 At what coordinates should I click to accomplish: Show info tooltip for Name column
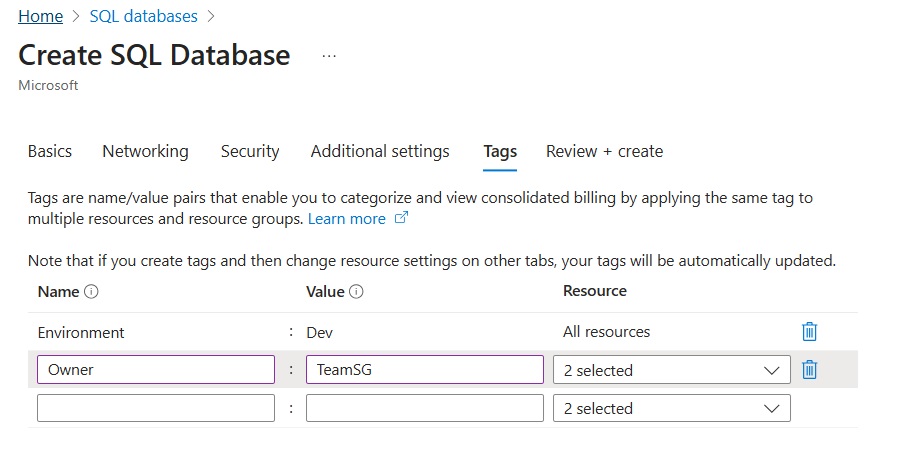click(x=91, y=291)
